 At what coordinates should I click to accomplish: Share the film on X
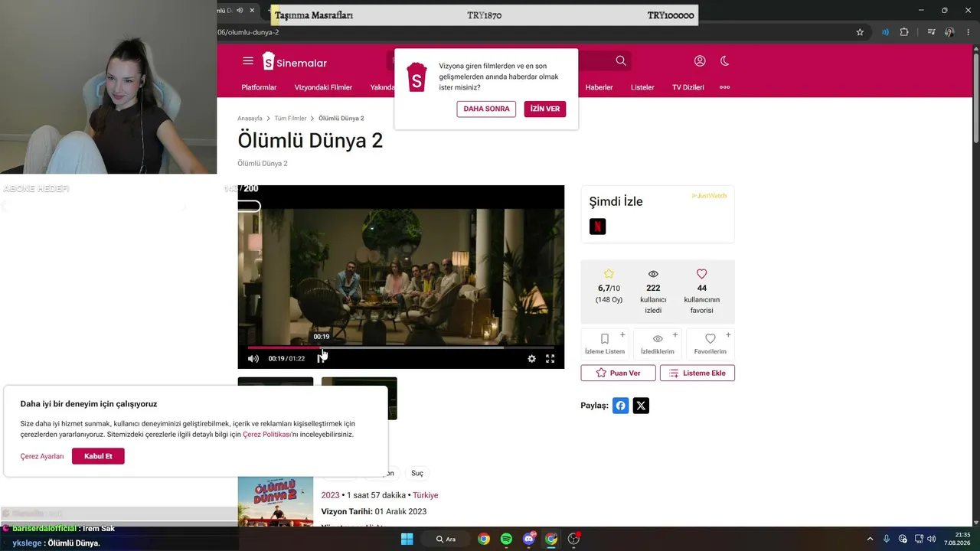(642, 406)
